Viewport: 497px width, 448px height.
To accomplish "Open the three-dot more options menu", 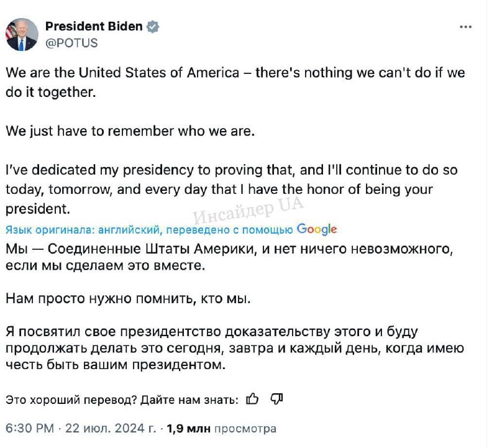I will (x=465, y=27).
